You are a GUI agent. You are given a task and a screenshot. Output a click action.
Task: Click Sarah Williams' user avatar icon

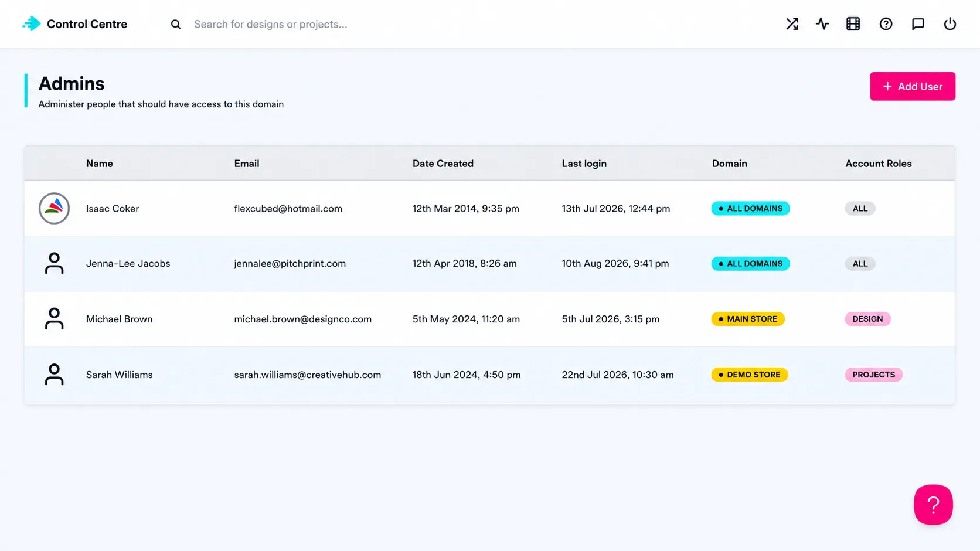54,375
